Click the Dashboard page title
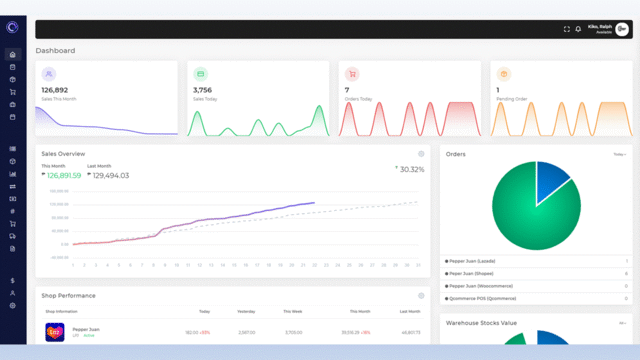The height and width of the screenshot is (360, 640). click(x=55, y=51)
